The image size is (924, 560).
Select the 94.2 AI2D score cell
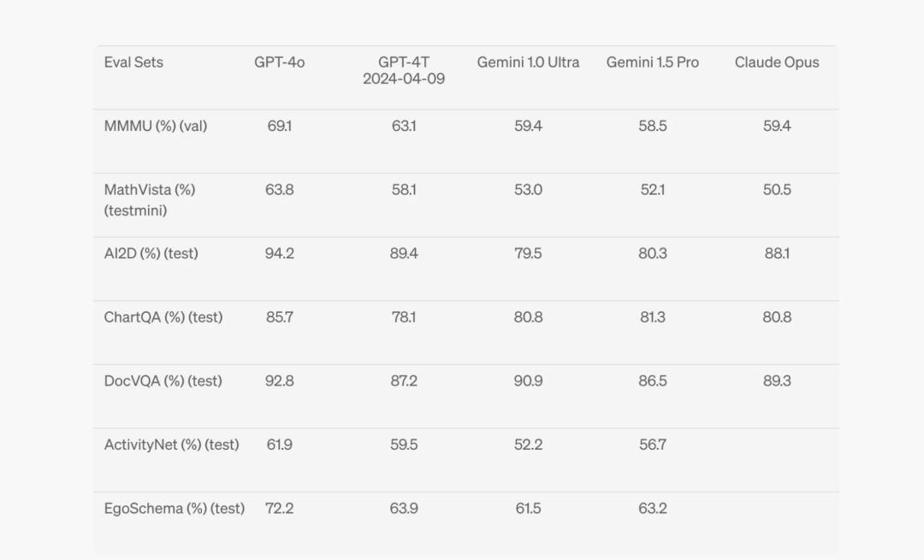[x=279, y=254]
